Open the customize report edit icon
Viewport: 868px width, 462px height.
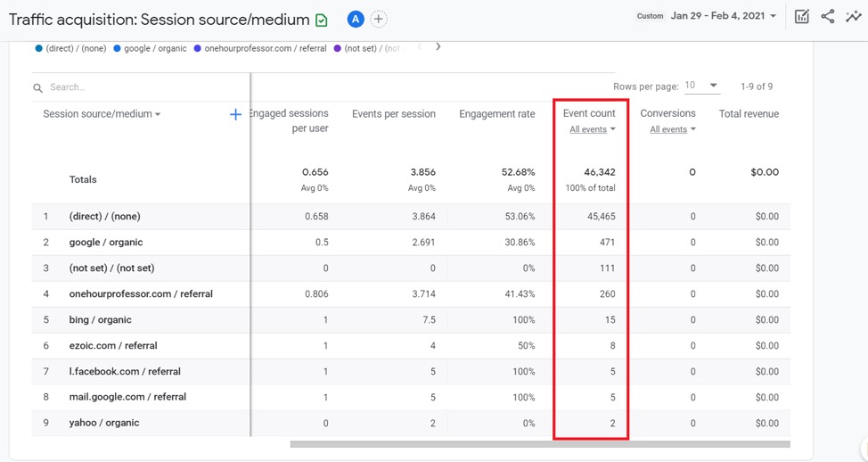(802, 16)
